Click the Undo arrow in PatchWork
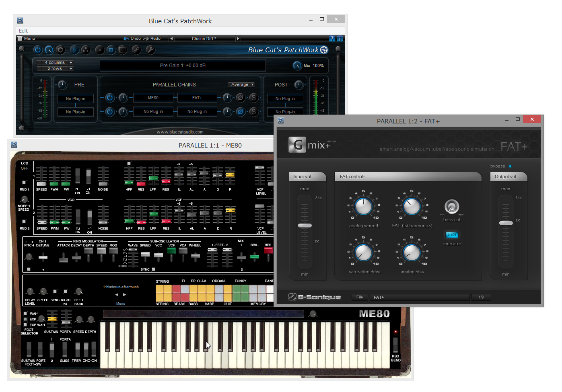Image resolution: width=562 pixels, height=392 pixels. coord(126,39)
